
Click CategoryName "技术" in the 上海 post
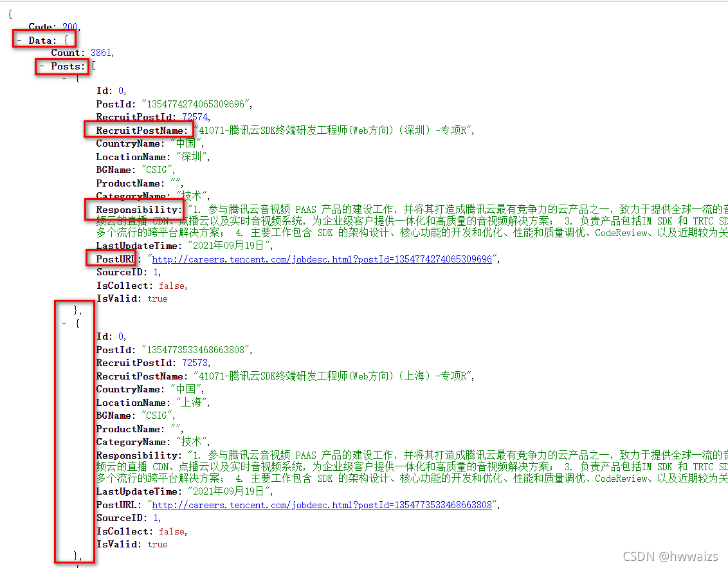click(x=191, y=442)
